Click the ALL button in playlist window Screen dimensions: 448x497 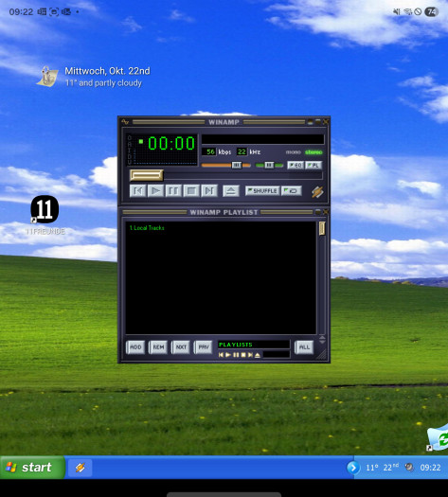pyautogui.click(x=304, y=347)
